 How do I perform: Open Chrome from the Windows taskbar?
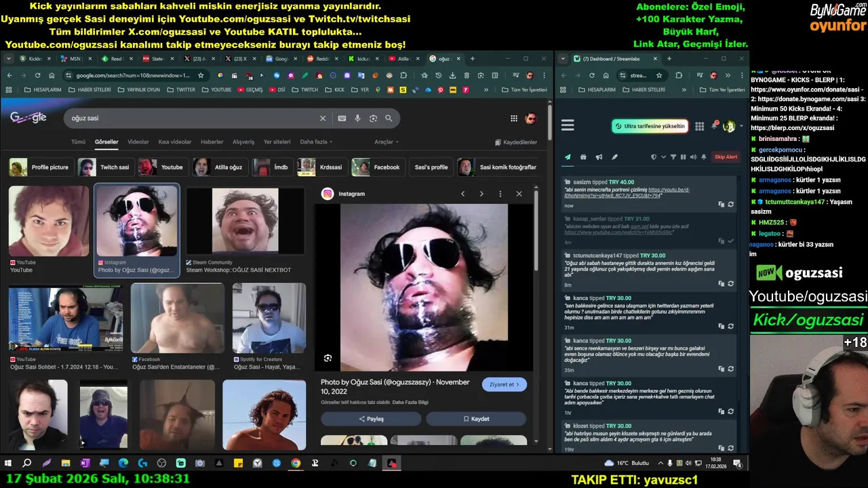pos(296,463)
